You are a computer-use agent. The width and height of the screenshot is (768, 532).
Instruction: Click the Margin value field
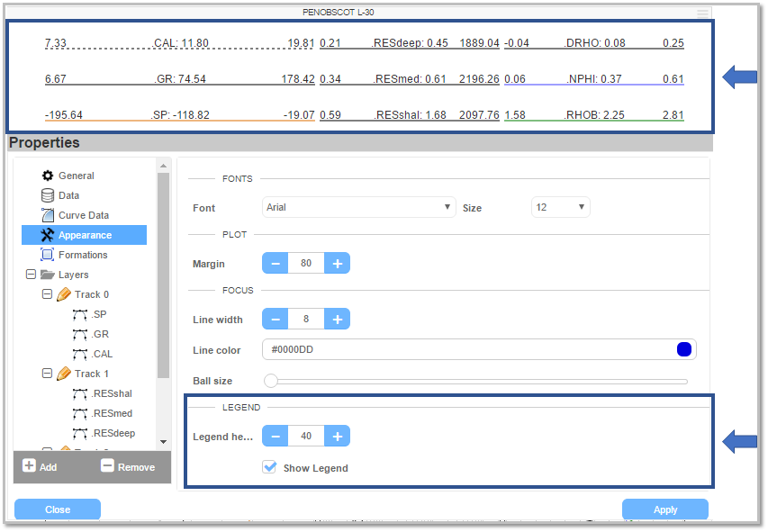306,264
